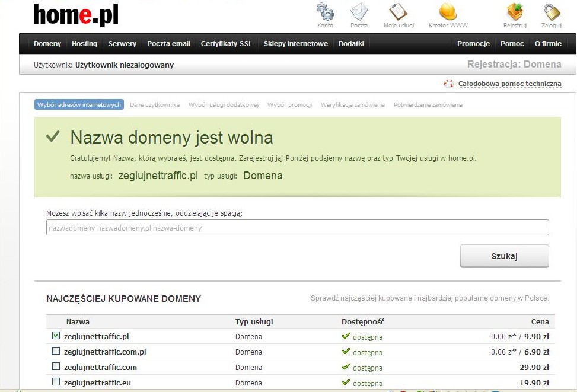Click the Zaloguj padlock icon

[552, 12]
